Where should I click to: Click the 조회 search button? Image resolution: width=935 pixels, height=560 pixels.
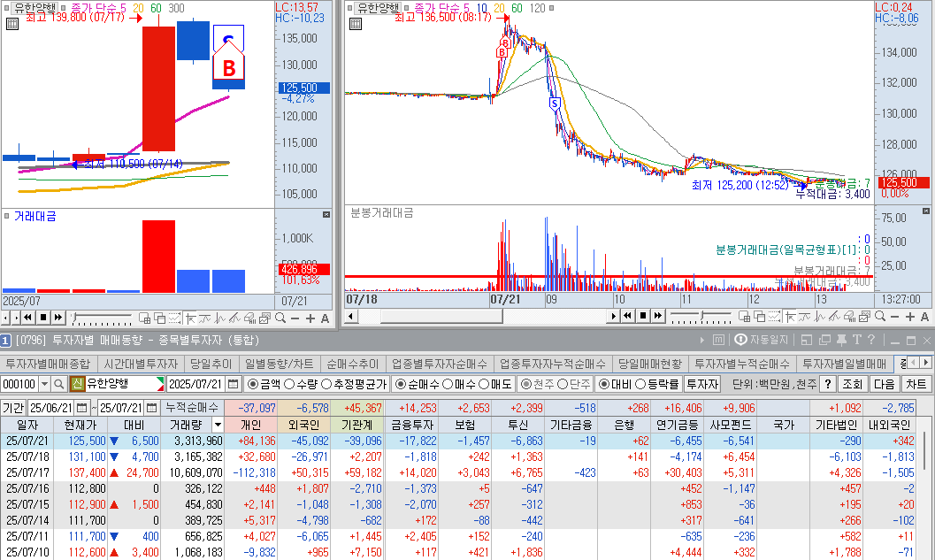852,384
